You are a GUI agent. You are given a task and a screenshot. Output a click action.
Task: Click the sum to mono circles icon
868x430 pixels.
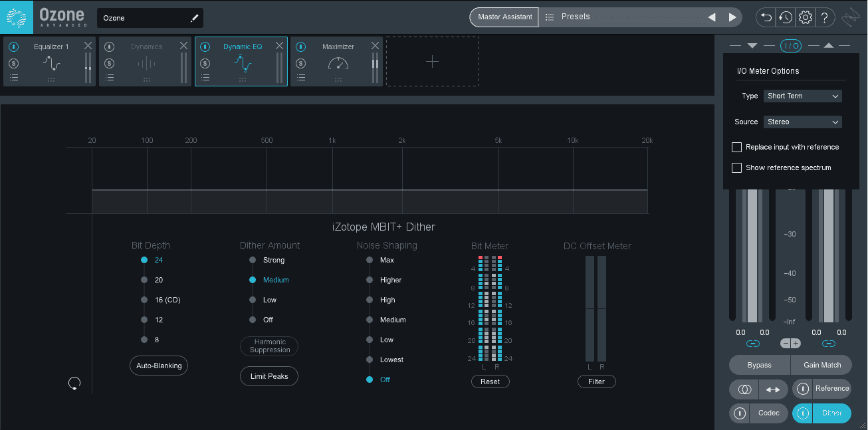click(744, 389)
